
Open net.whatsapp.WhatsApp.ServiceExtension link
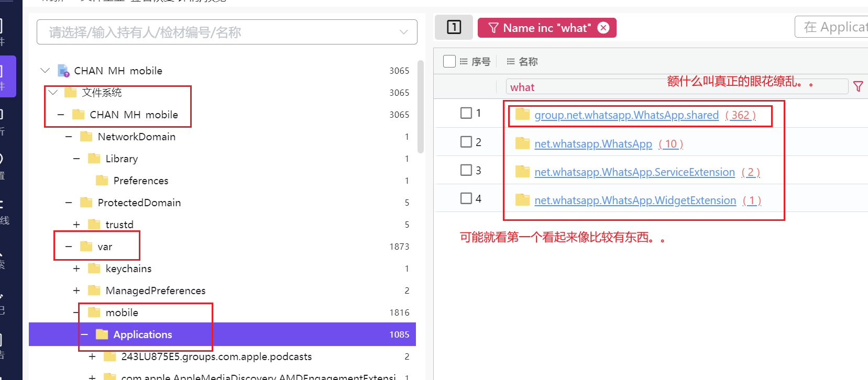tap(634, 172)
